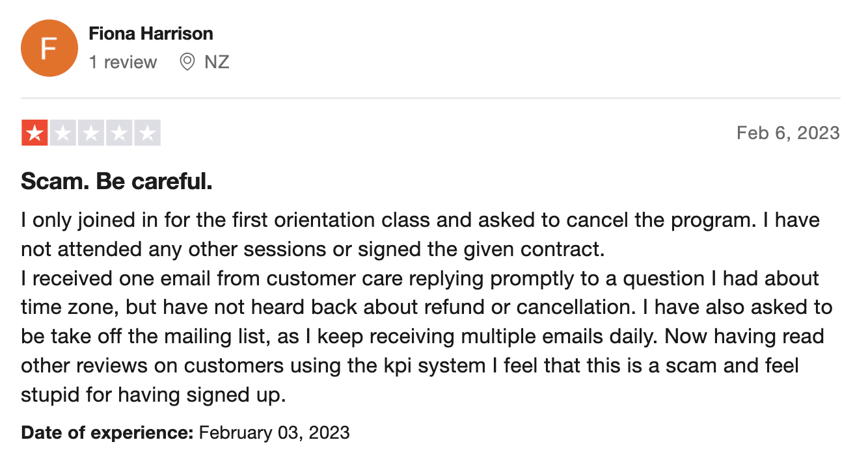This screenshot has width=868, height=455.
Task: Click the '1 review' count
Action: click(x=123, y=62)
